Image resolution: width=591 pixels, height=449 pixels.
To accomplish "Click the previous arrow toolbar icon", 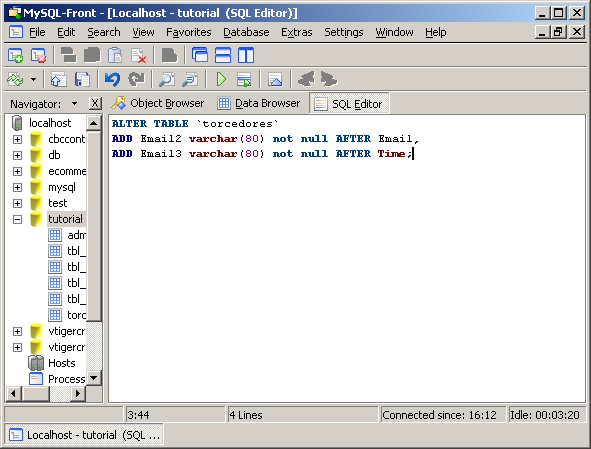I will coord(306,79).
